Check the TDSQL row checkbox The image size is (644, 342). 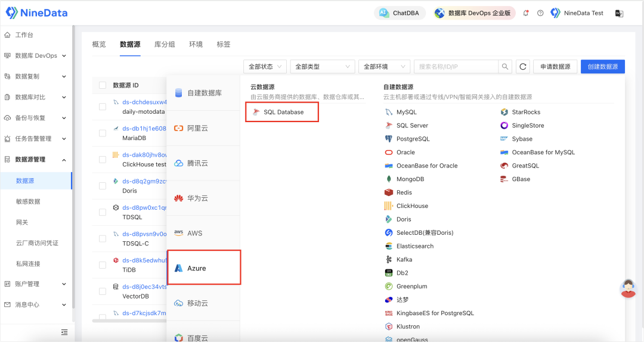point(103,212)
